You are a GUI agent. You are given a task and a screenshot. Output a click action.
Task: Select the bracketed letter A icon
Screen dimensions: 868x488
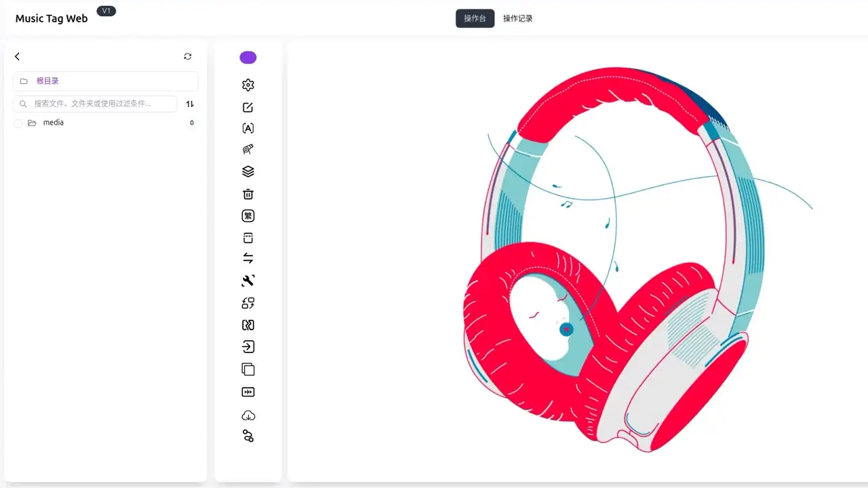[248, 129]
